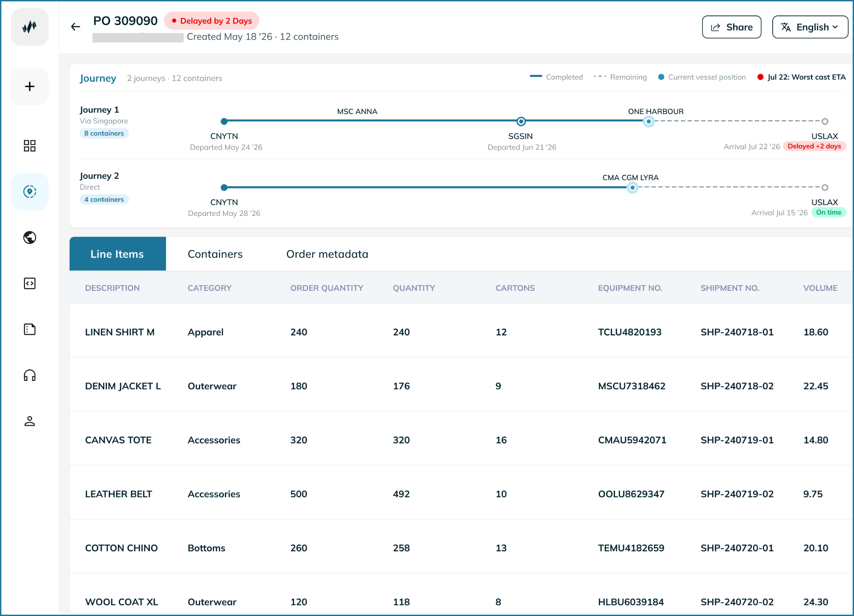Switch to the Order metadata tab
This screenshot has height=616, width=854.
[x=327, y=254]
